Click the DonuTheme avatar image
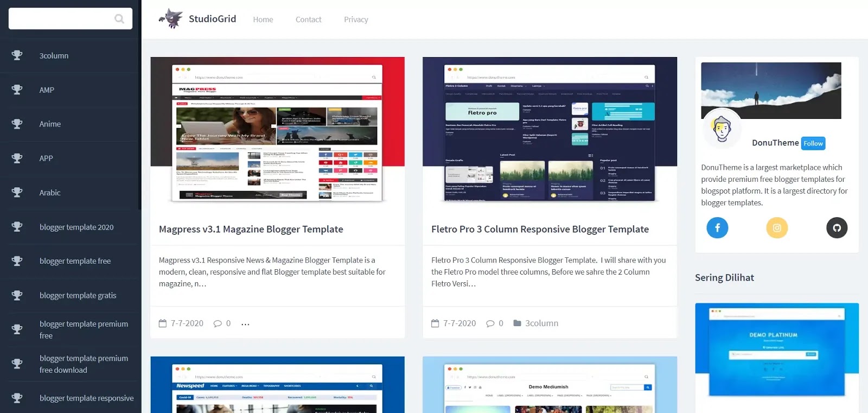The height and width of the screenshot is (413, 868). tap(722, 129)
